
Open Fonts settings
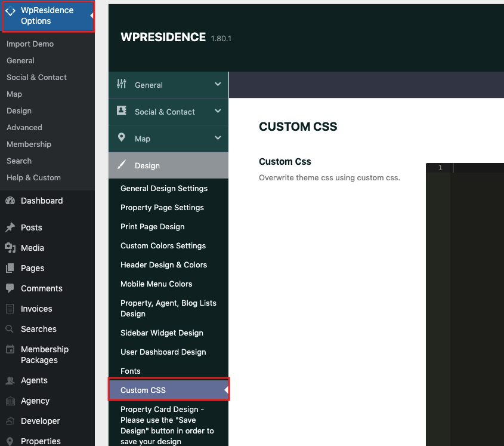(x=131, y=371)
